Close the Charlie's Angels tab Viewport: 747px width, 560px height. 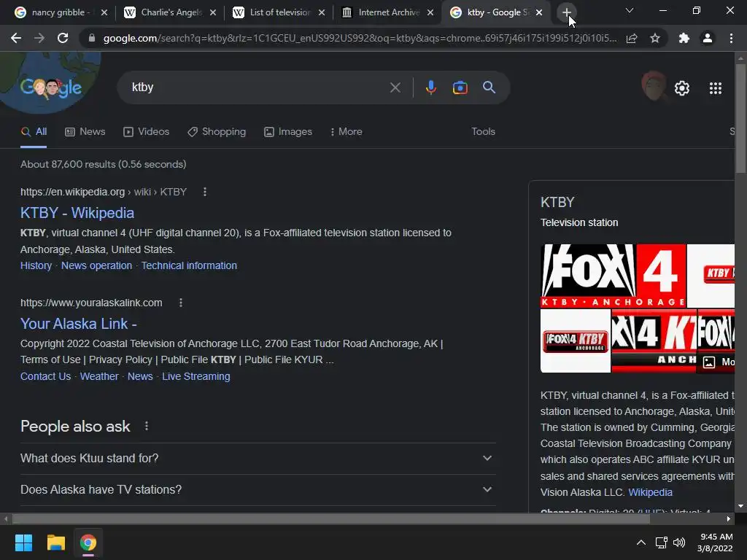[x=213, y=12]
